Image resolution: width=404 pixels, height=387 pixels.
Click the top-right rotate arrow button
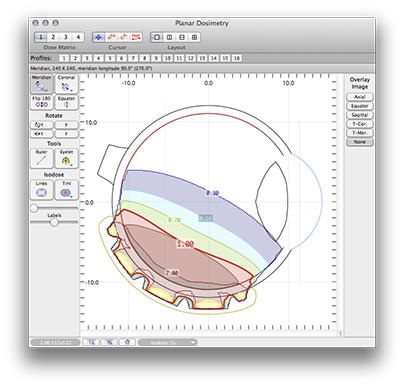66,125
